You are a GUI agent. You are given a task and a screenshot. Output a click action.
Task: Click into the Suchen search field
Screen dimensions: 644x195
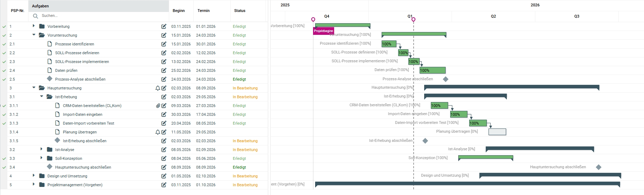[98, 16]
